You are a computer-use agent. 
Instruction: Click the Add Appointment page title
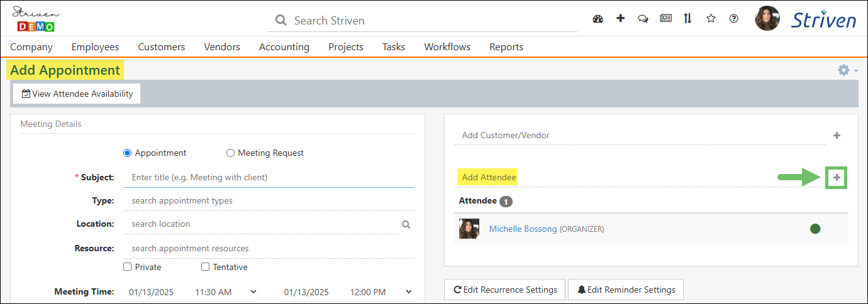(65, 70)
